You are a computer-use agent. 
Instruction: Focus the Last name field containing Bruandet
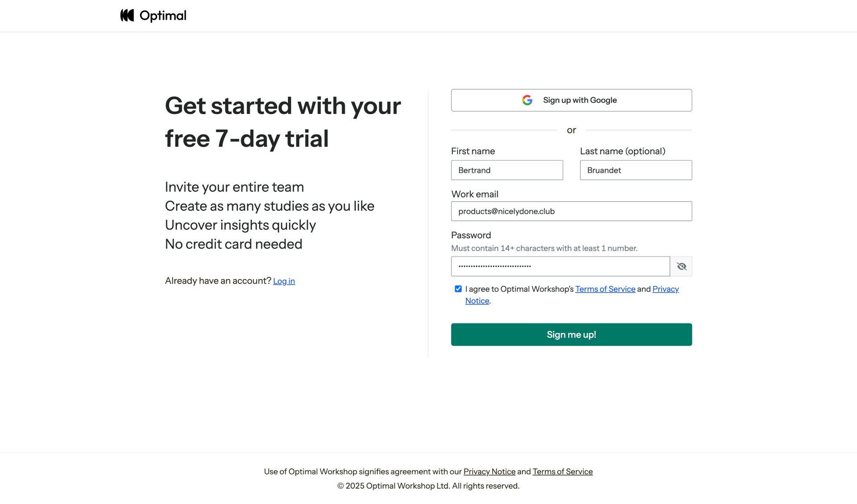(x=636, y=170)
